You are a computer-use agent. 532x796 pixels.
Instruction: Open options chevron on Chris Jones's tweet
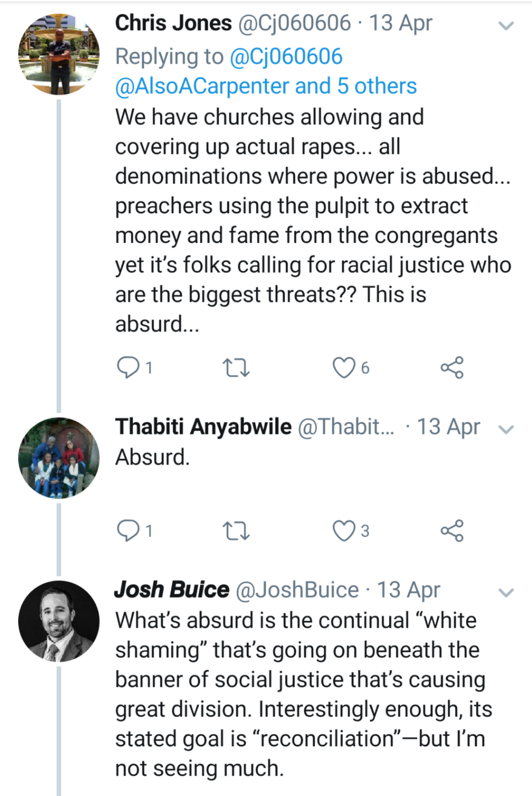(x=506, y=26)
